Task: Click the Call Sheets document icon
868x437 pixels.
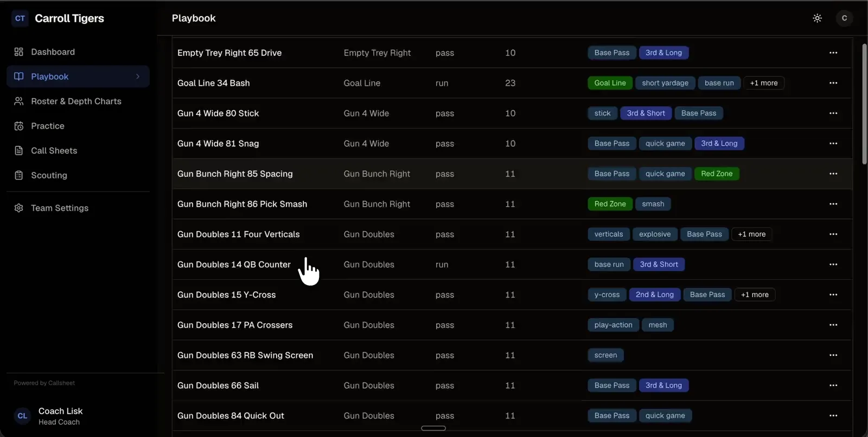Action: [x=18, y=151]
